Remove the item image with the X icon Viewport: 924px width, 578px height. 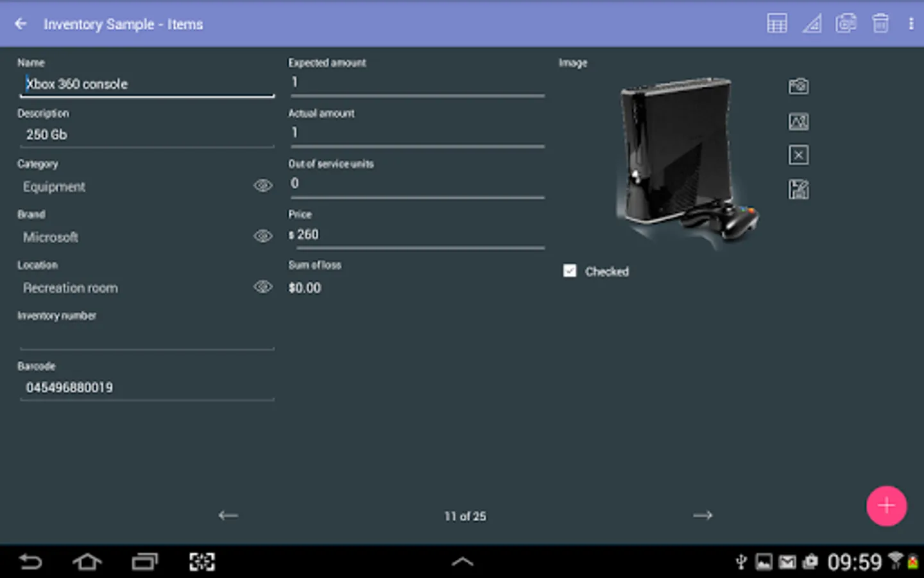click(798, 155)
